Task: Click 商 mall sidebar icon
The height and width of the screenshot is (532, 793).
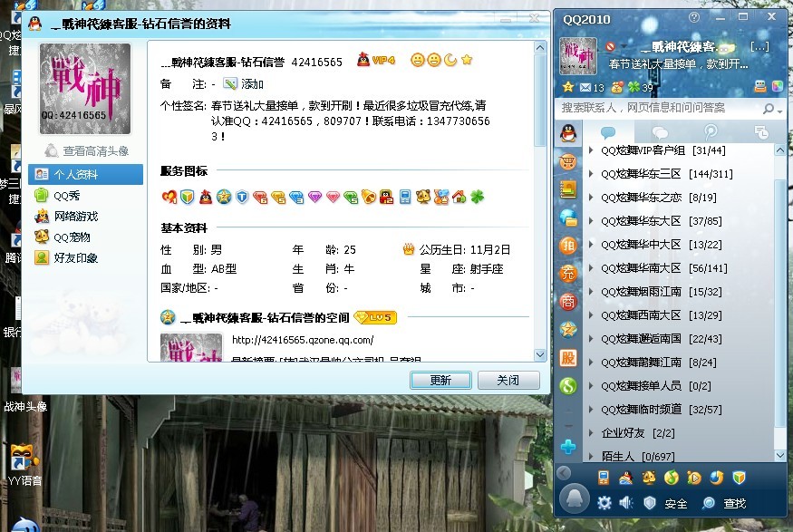Action: (568, 302)
